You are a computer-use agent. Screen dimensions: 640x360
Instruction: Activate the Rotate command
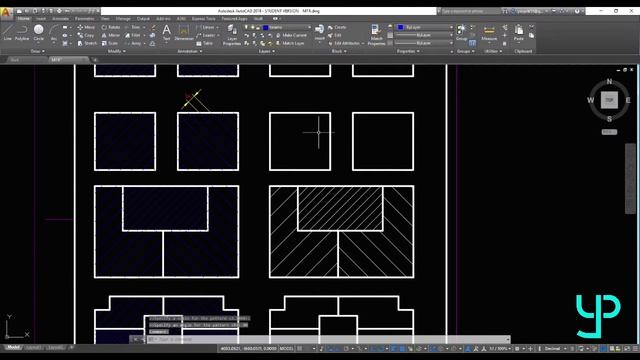(x=111, y=27)
